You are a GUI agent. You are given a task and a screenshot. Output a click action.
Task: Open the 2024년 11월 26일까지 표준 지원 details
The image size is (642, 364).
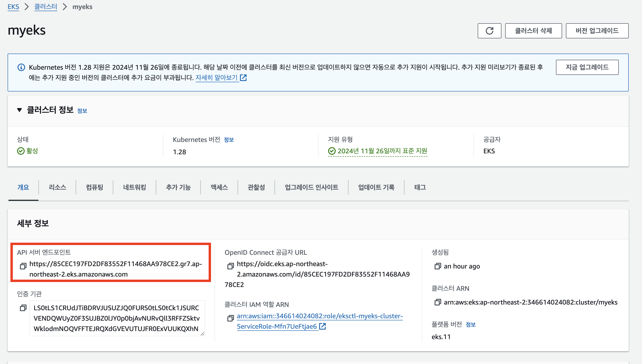[x=382, y=151]
